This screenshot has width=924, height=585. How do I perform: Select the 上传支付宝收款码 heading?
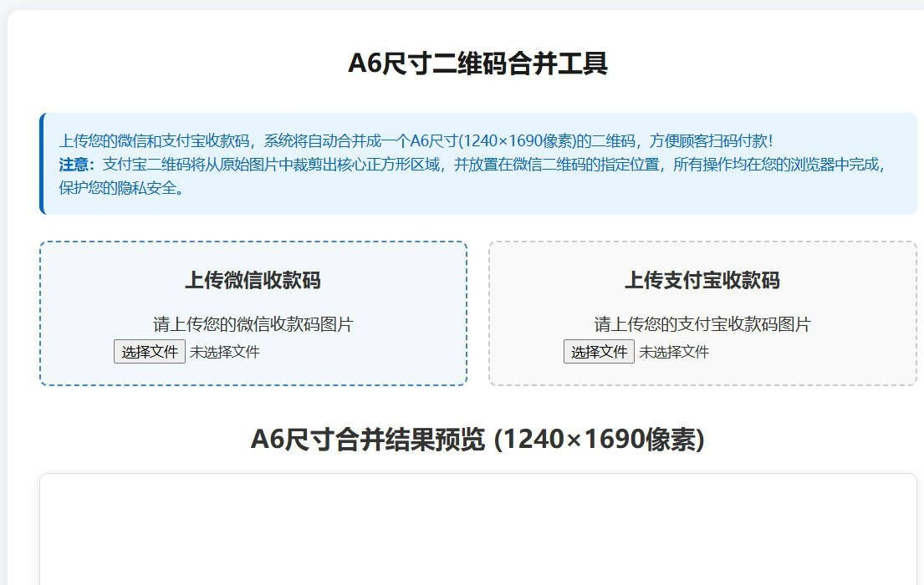702,280
